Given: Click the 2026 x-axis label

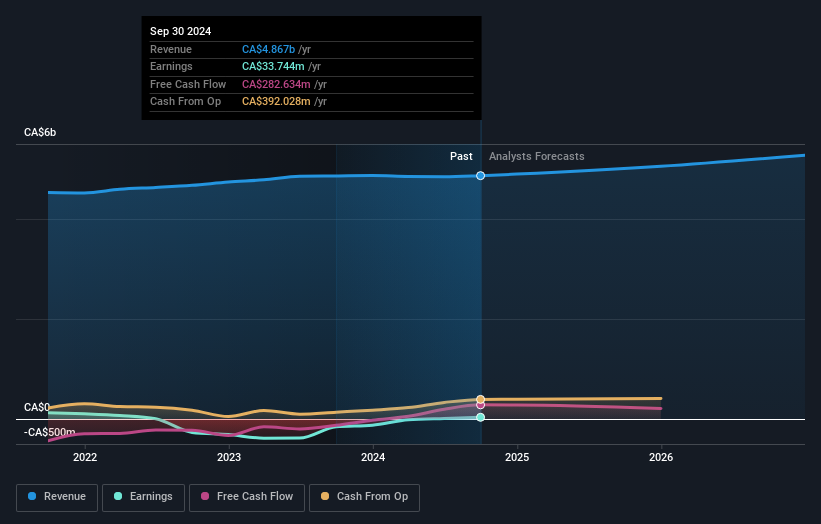Looking at the screenshot, I should pos(661,457).
